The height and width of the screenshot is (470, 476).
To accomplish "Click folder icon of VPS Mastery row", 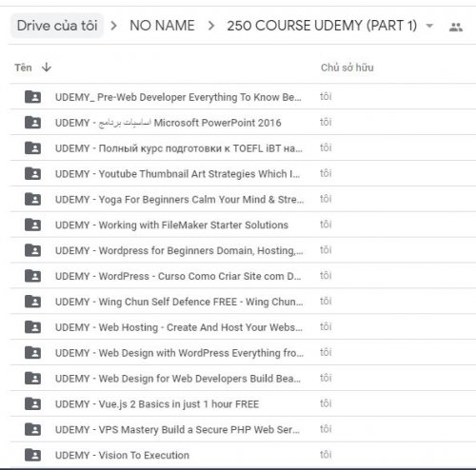I will 32,429.
